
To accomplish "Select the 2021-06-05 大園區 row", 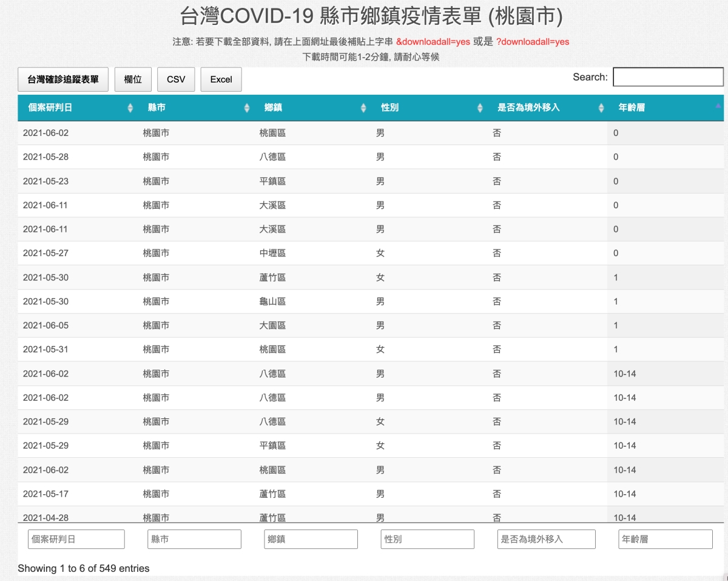I will (x=371, y=325).
